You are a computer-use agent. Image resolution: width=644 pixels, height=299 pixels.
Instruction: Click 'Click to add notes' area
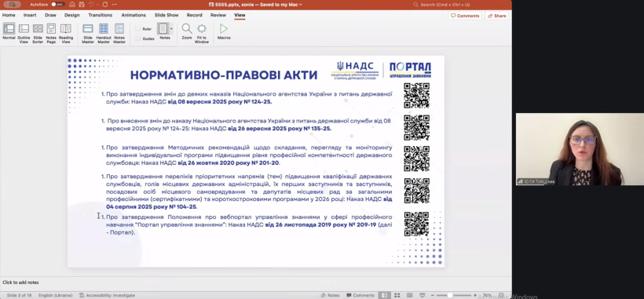(x=20, y=283)
